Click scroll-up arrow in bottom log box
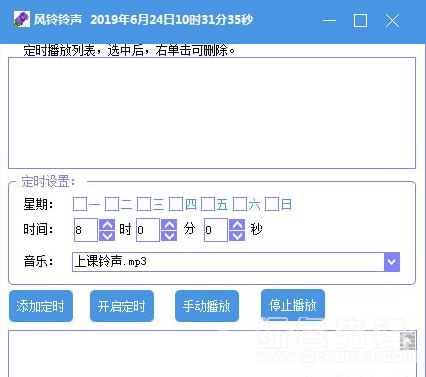The height and width of the screenshot is (377, 426). tap(408, 341)
